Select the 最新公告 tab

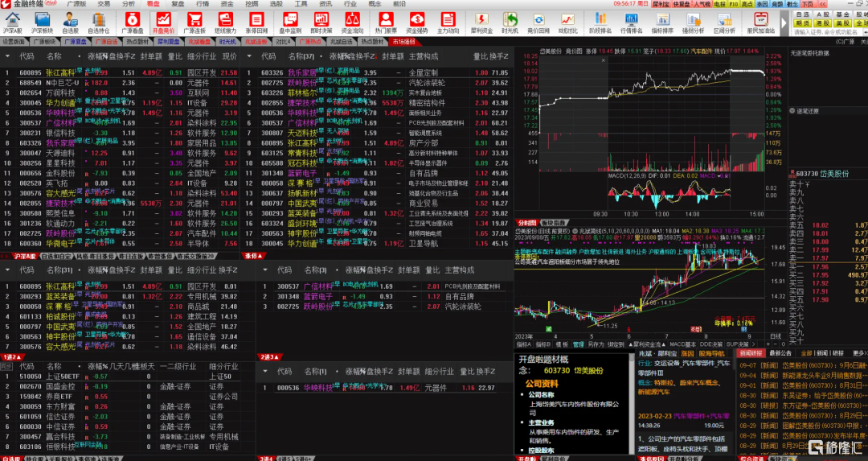click(780, 353)
